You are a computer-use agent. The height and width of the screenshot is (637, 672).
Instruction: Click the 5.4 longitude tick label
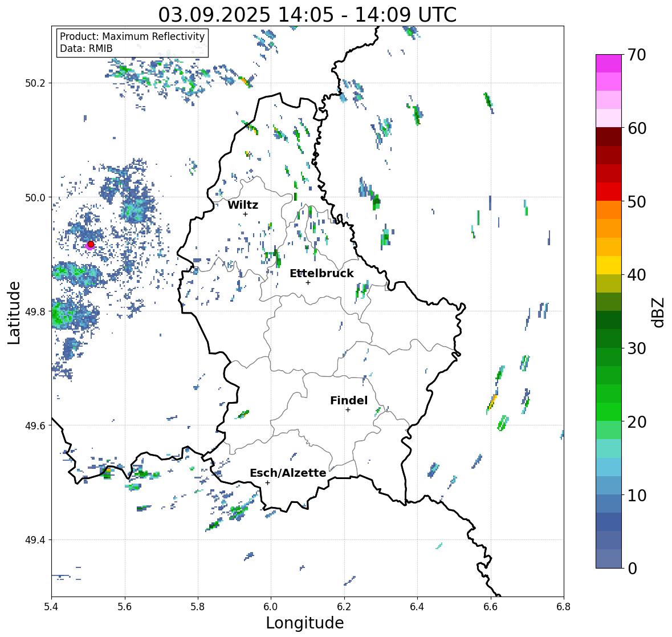click(51, 606)
